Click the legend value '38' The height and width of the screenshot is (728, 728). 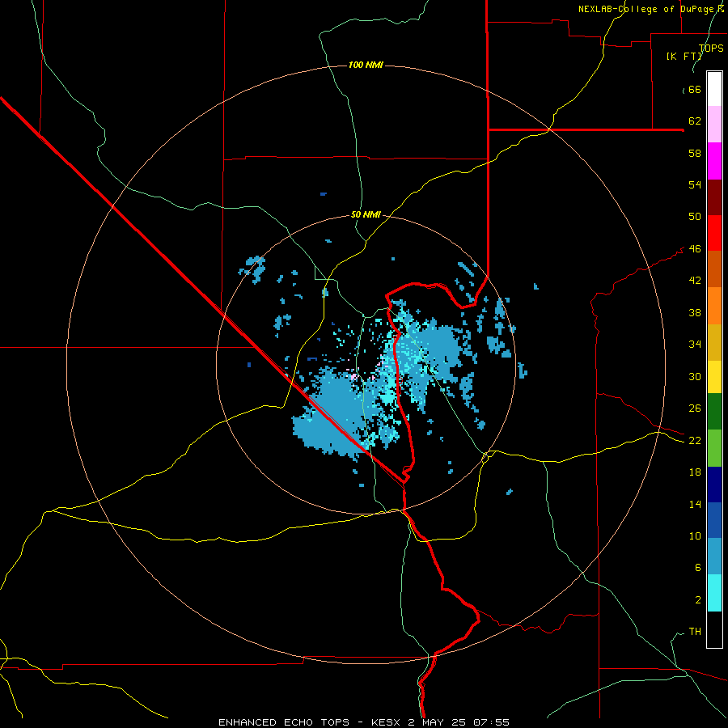click(695, 312)
